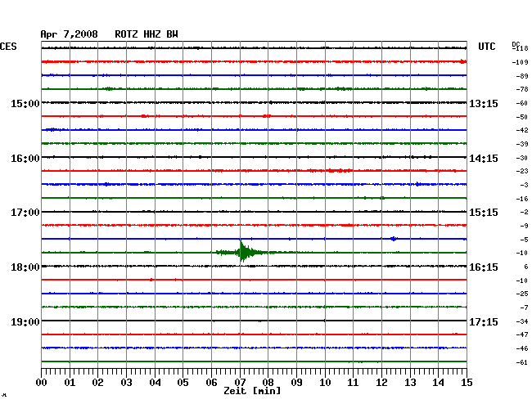Select the -42 DC offset value
Image resolution: width=532 pixels, height=404 pixels.
click(522, 130)
